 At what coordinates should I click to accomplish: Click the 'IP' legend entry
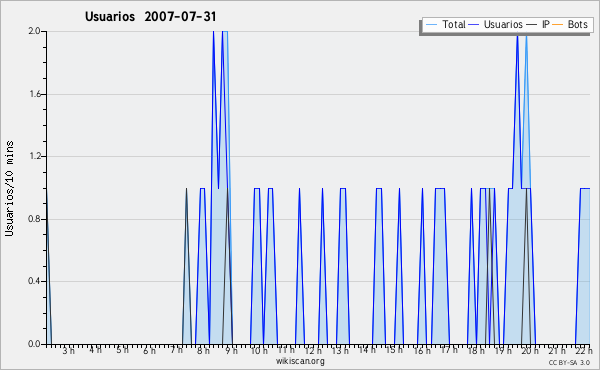(x=538, y=24)
